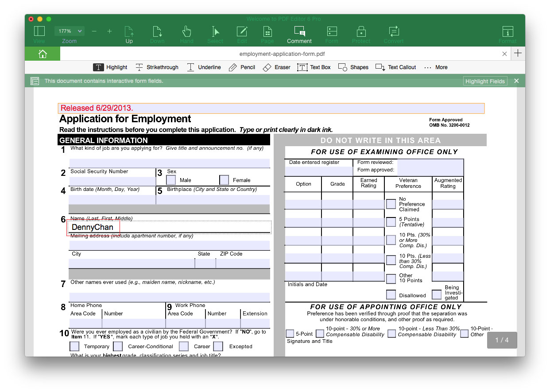This screenshot has height=392, width=550.
Task: Open the Format panel
Action: 507,35
